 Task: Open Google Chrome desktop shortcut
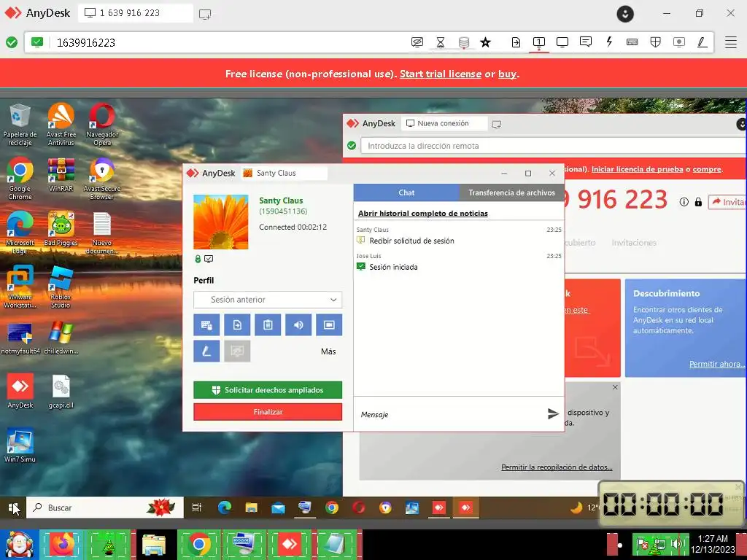(20, 179)
